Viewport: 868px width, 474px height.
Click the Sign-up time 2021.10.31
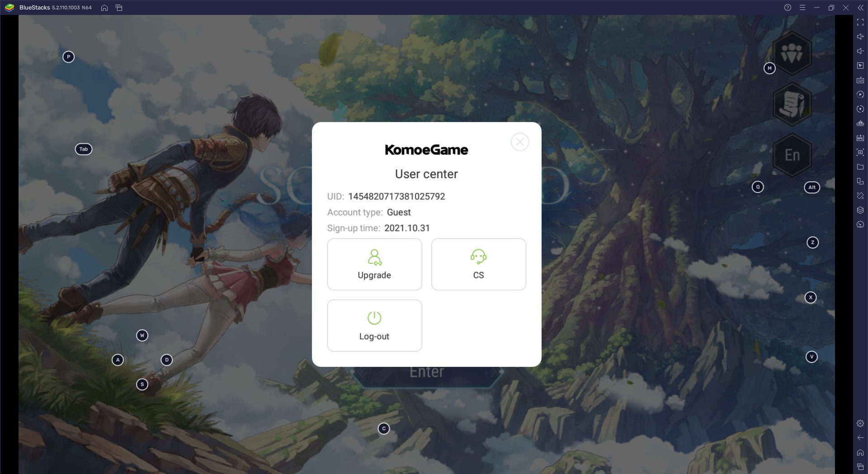[x=407, y=228]
